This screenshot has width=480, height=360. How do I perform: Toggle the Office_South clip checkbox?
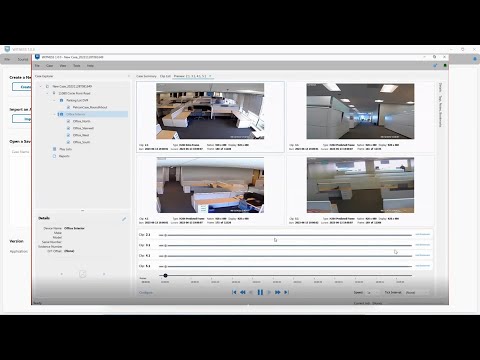click(68, 142)
